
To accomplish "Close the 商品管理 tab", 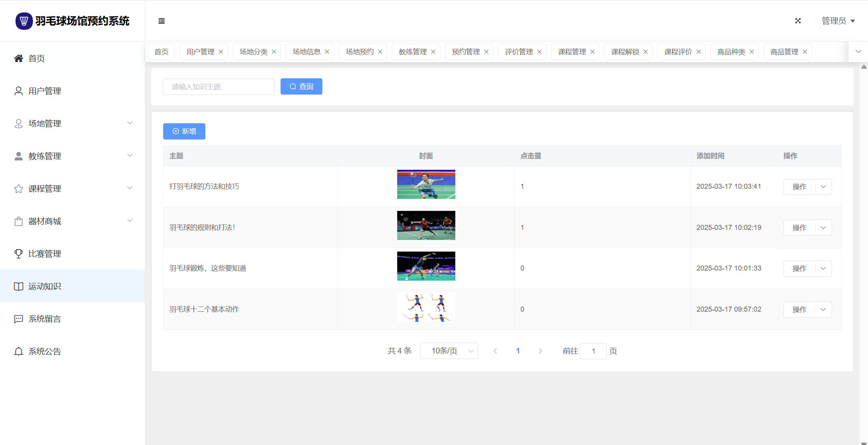I will 805,52.
